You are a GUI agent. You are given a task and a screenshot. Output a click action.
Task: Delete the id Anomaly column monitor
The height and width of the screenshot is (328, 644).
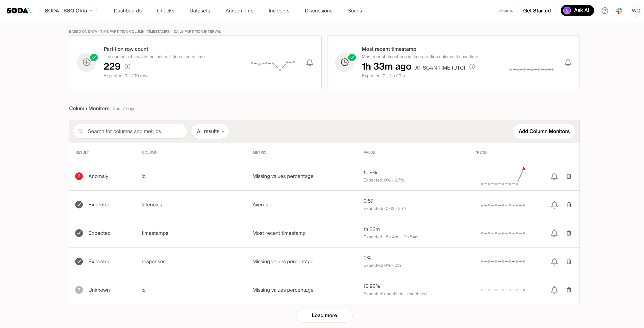pyautogui.click(x=569, y=176)
